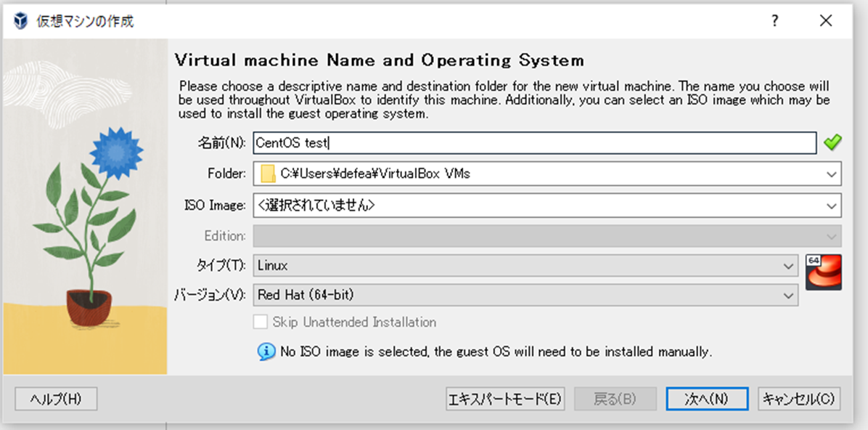Click the VirtualBox icon in title bar
Image resolution: width=868 pixels, height=430 pixels.
pos(20,21)
